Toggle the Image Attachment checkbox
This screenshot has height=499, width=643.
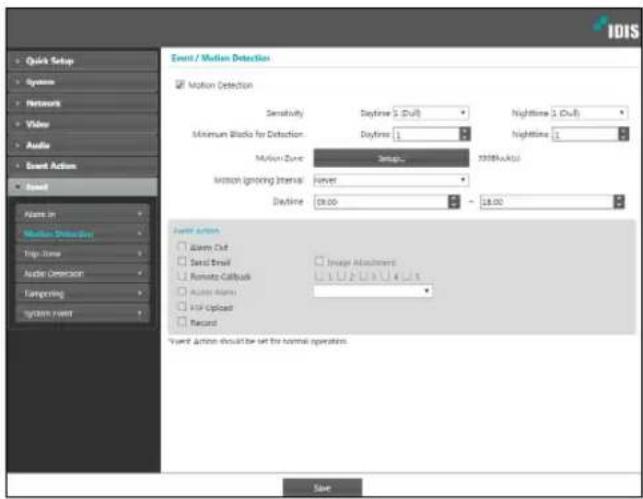319,261
